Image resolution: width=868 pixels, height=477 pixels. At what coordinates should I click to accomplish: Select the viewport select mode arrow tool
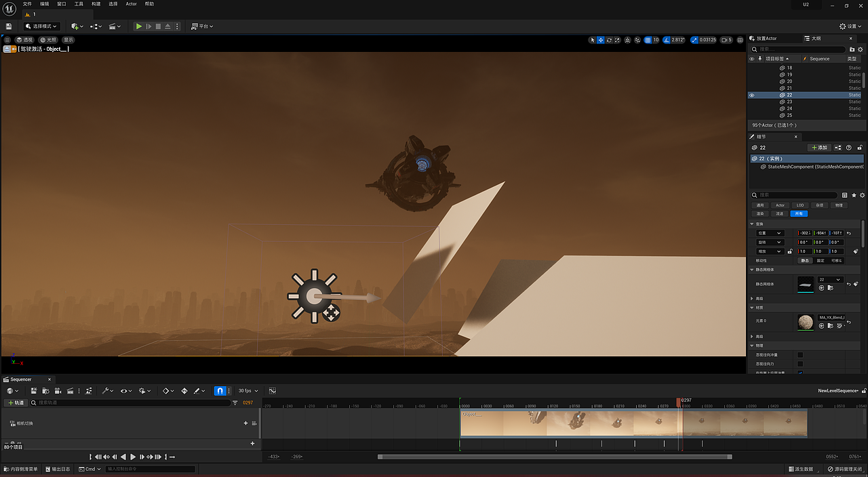tap(593, 40)
